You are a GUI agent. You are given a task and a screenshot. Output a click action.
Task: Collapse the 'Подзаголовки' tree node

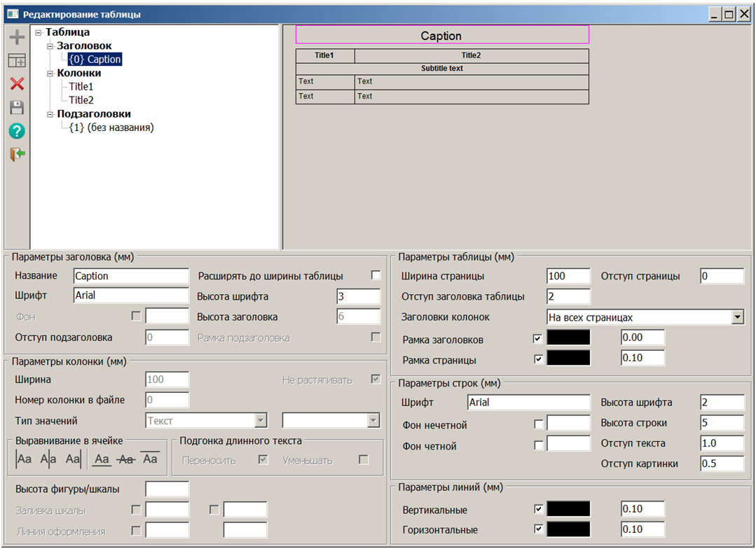click(50, 114)
